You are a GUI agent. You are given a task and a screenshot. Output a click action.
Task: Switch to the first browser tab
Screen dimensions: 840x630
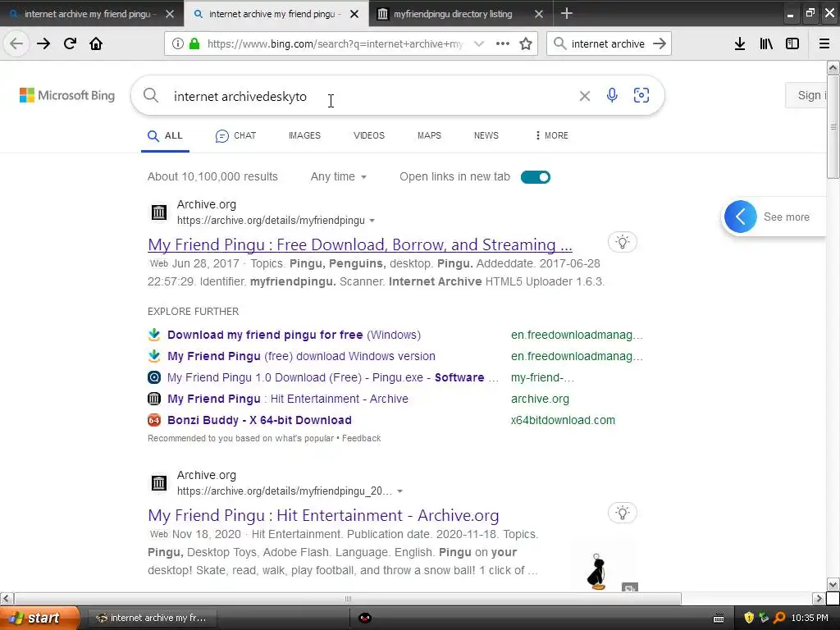coord(87,14)
